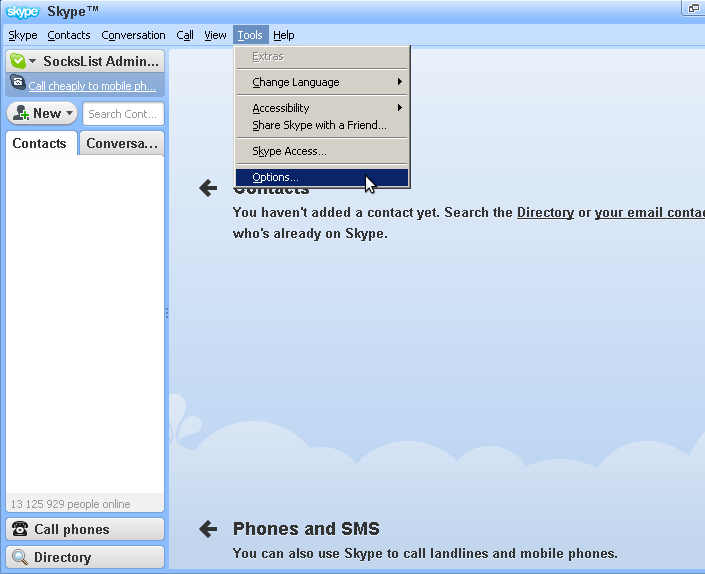
Task: Close the Tools menu via its header
Action: click(x=250, y=35)
